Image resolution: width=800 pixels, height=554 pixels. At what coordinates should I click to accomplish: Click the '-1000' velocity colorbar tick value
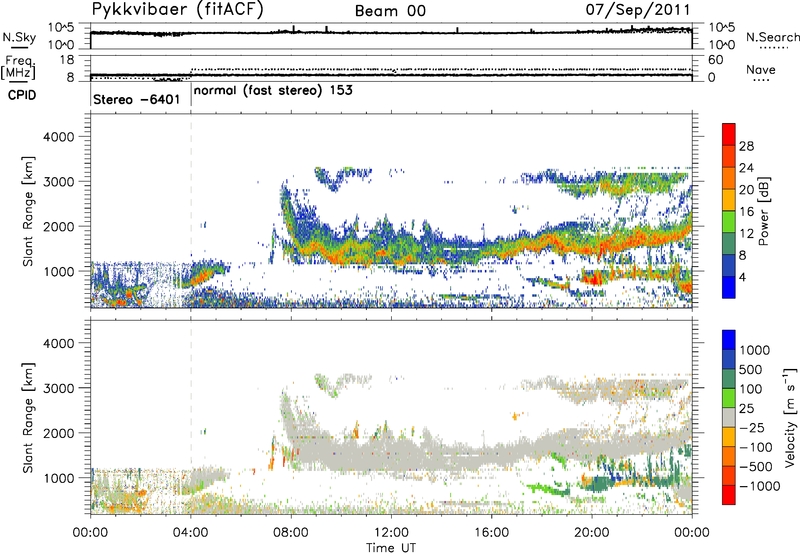759,486
